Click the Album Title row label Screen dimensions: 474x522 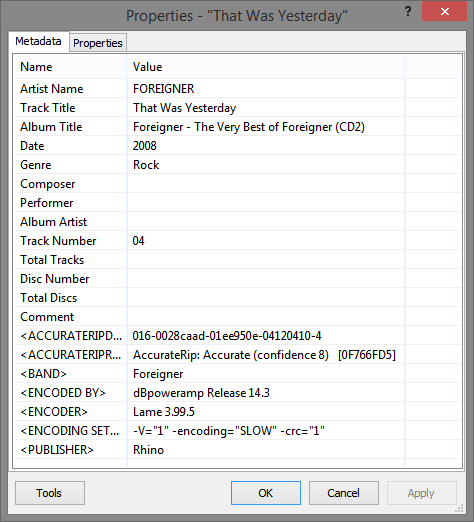coord(51,127)
